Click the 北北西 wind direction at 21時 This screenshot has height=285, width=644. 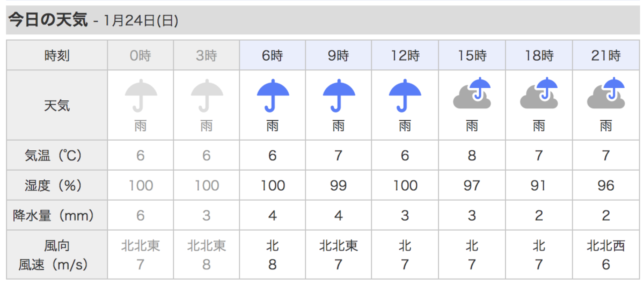605,246
